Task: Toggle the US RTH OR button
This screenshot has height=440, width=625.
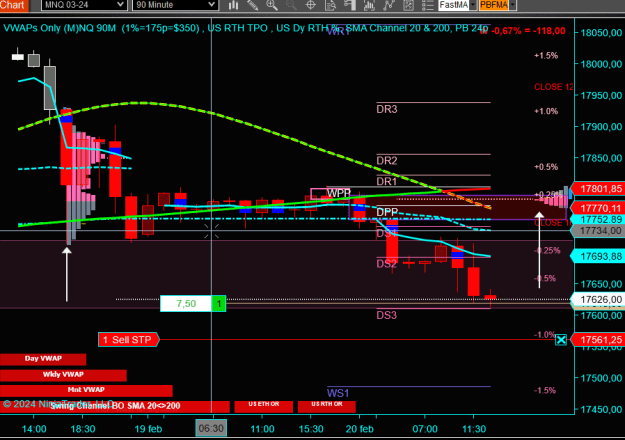Action: click(x=326, y=406)
